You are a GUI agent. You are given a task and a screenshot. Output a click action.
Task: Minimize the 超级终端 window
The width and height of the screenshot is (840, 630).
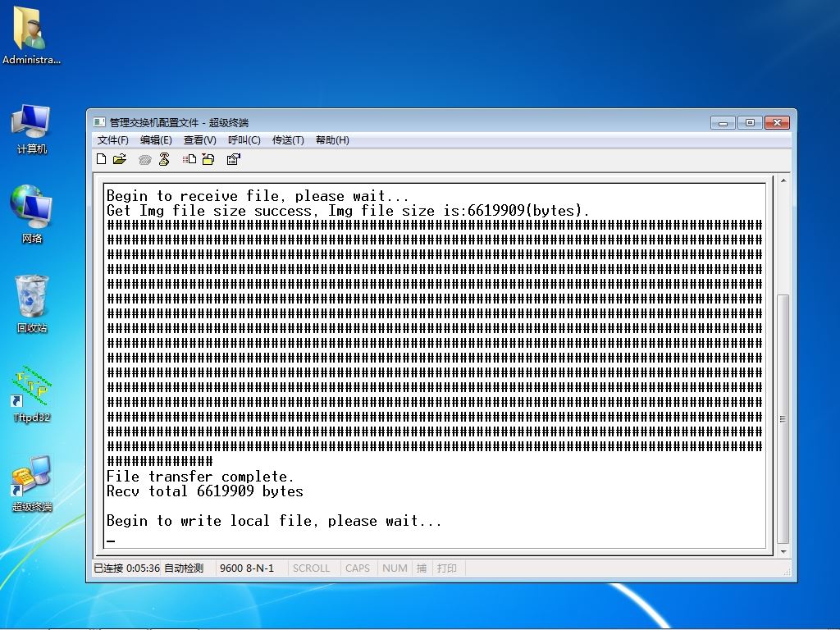click(x=723, y=123)
